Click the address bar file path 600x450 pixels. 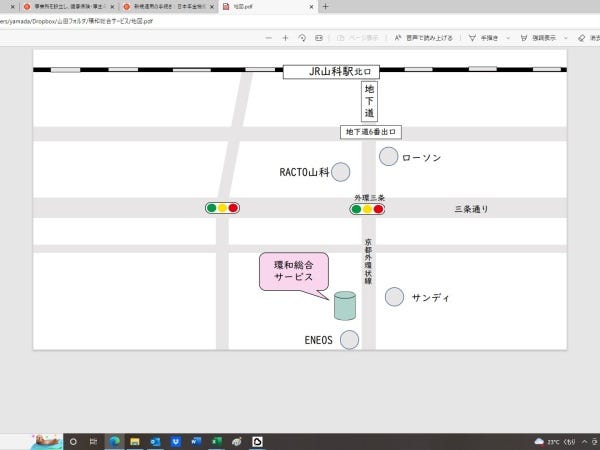(x=77, y=21)
